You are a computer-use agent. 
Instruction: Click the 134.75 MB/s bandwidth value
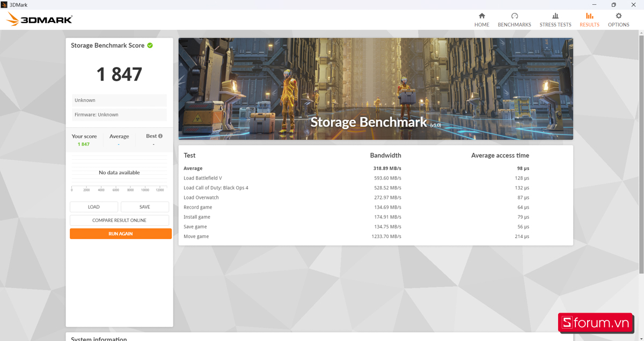pos(387,227)
